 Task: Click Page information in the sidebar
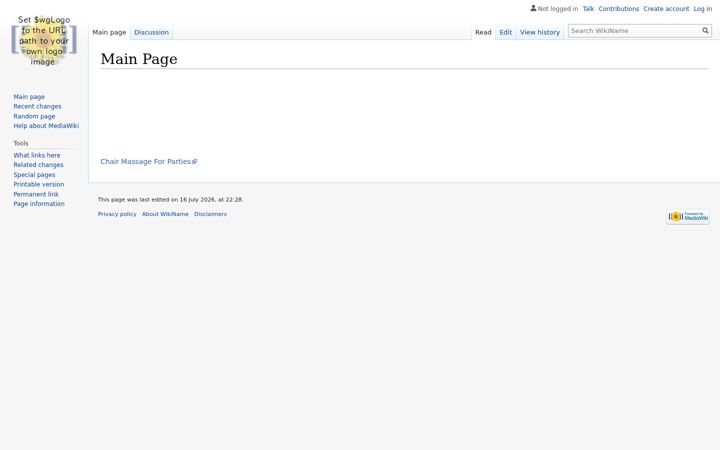39,204
